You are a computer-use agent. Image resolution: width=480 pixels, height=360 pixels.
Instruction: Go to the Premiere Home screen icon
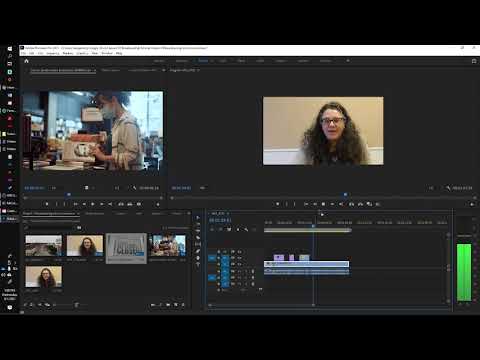27,61
